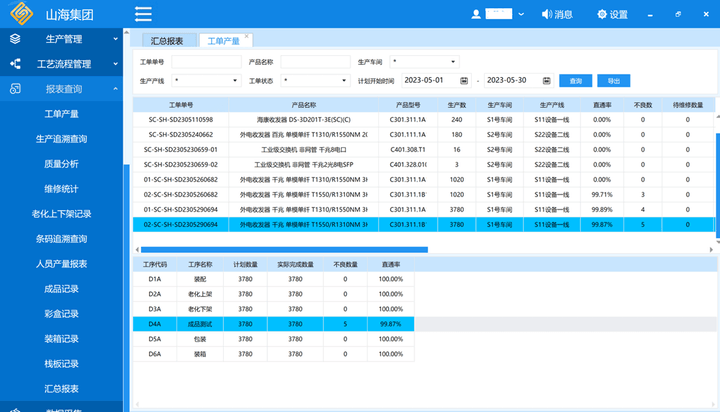
Task: Open the user account profile icon
Action: click(x=475, y=15)
